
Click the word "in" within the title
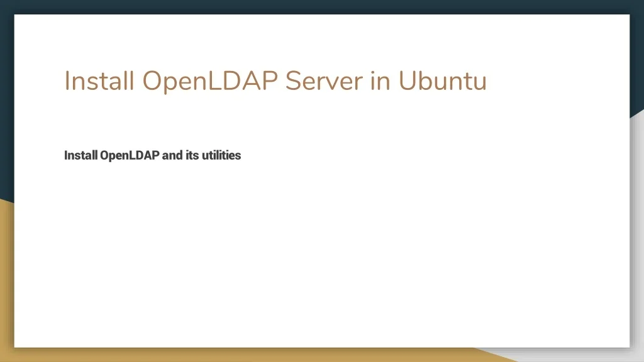[380, 81]
